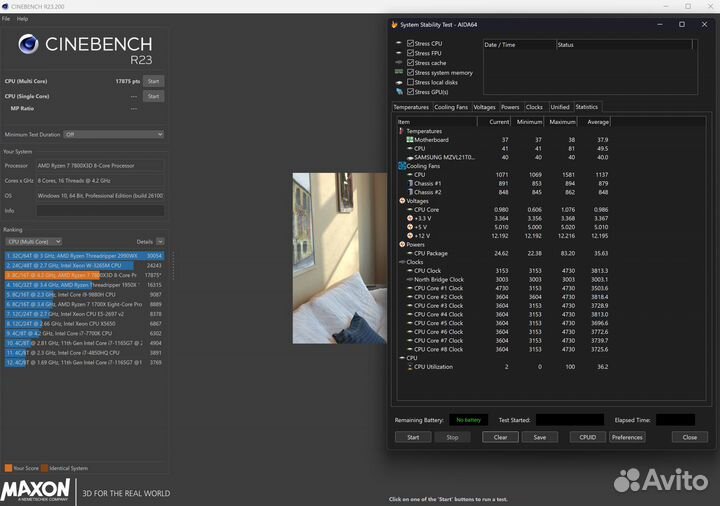Click the Stress system memory RAM icon
The height and width of the screenshot is (506, 720).
pos(399,72)
